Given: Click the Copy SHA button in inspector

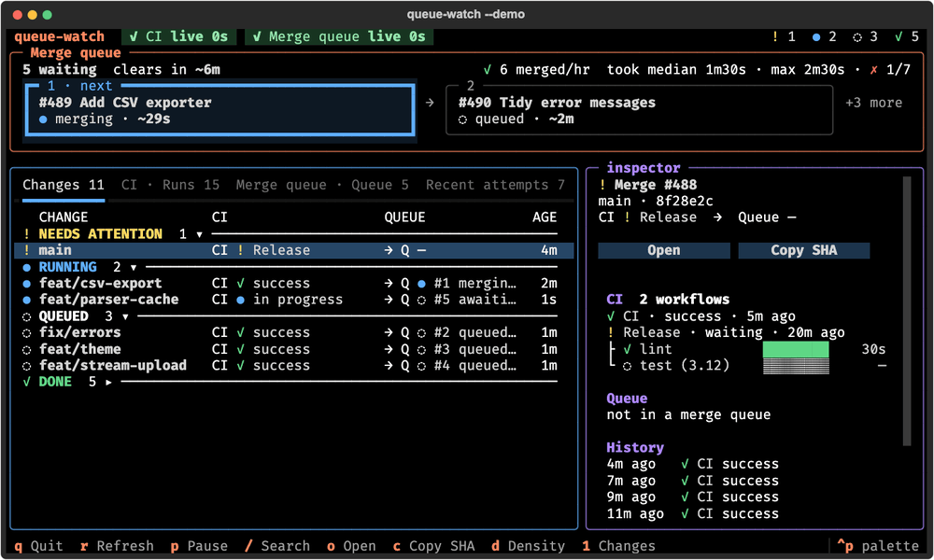Looking at the screenshot, I should pyautogui.click(x=803, y=250).
